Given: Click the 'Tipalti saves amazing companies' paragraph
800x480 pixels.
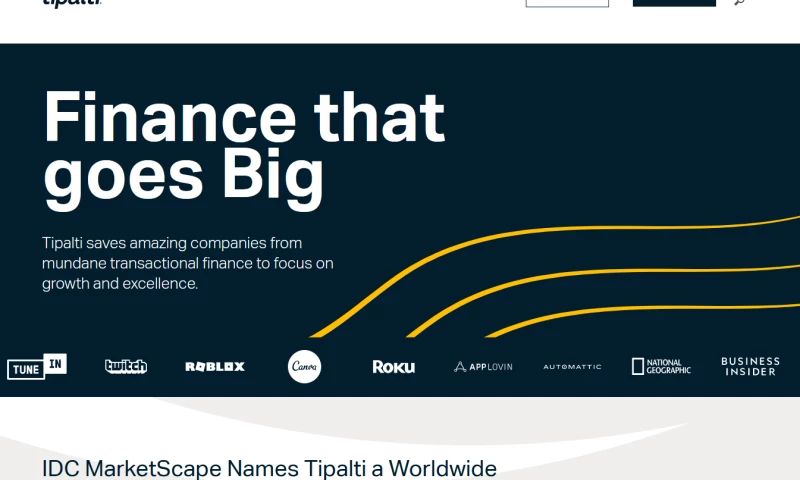Looking at the screenshot, I should click(x=187, y=263).
